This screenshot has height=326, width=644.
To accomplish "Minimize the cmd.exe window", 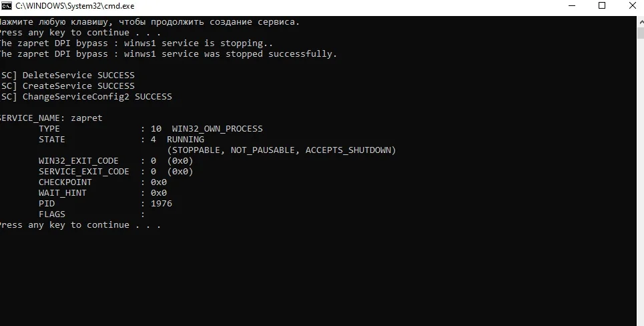I will pyautogui.click(x=571, y=5).
